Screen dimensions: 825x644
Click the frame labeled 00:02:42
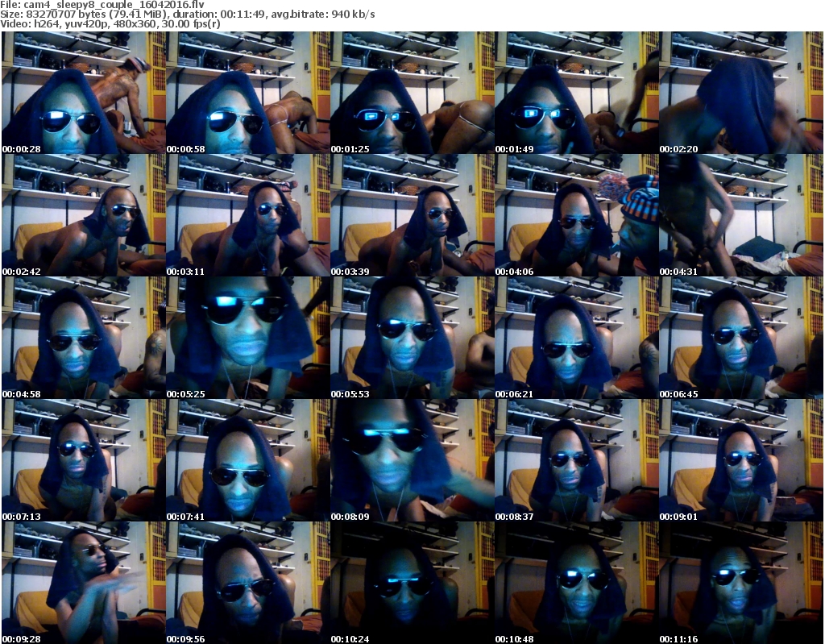point(83,215)
